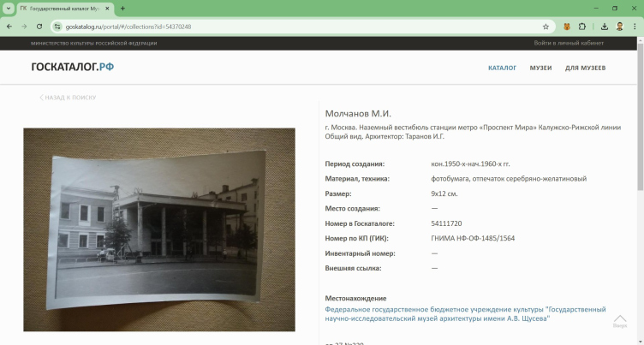Open the Chrome profile avatar
Viewport: 644px width, 345px height.
coord(619,27)
